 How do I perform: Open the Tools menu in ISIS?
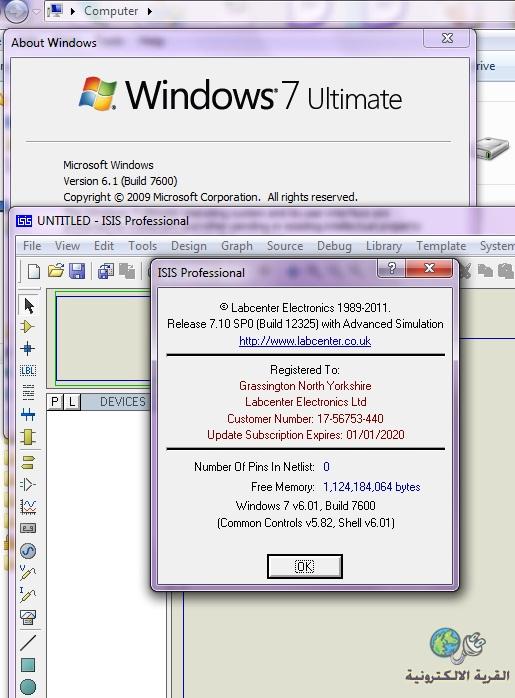pos(142,246)
